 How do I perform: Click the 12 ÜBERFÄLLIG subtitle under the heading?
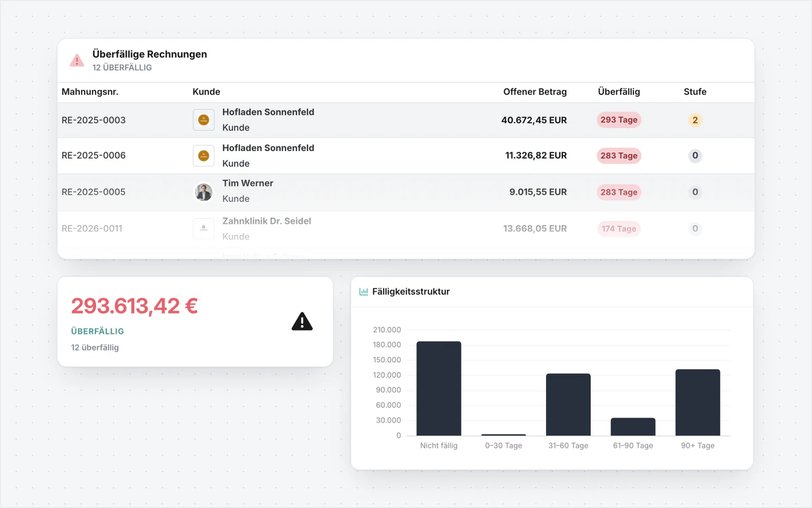122,68
